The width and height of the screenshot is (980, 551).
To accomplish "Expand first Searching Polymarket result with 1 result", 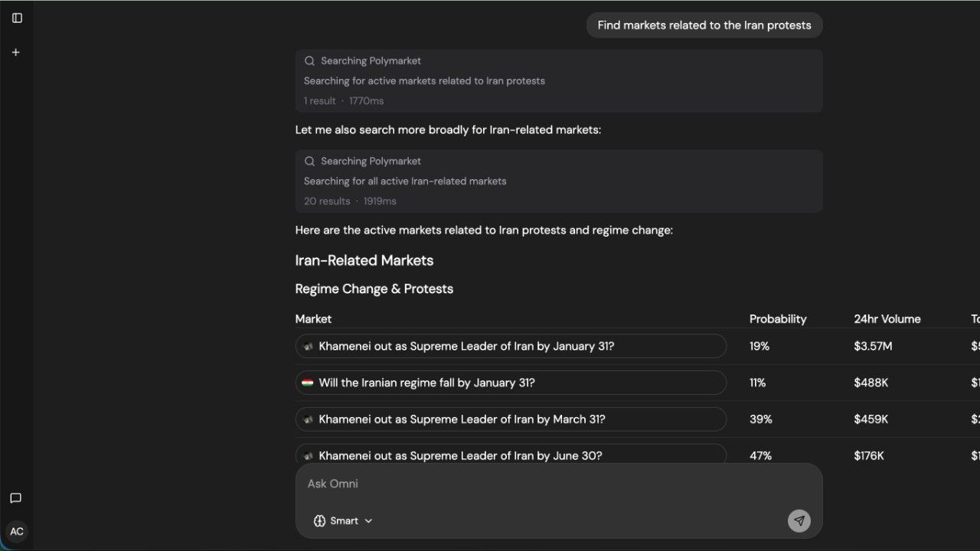I will (x=559, y=80).
